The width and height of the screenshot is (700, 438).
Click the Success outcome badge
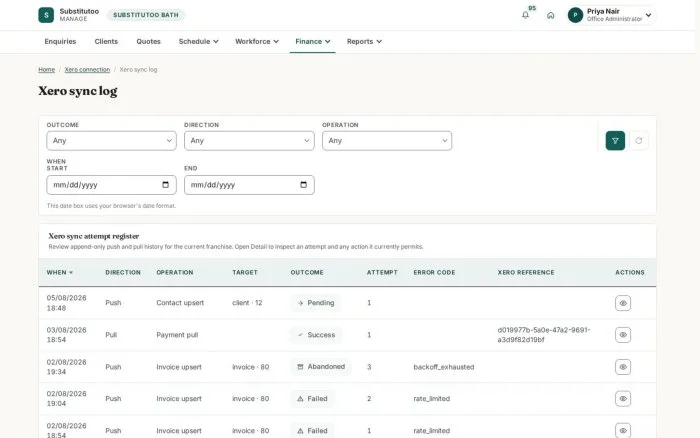pyautogui.click(x=316, y=335)
